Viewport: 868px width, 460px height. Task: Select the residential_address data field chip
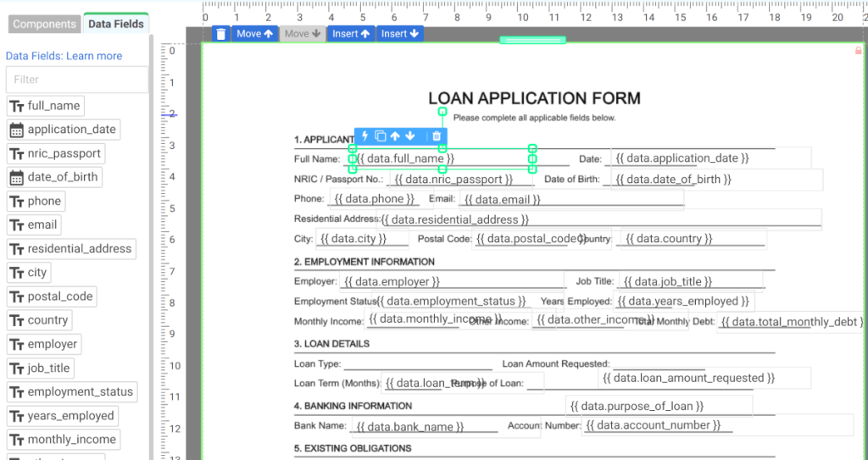click(x=71, y=249)
